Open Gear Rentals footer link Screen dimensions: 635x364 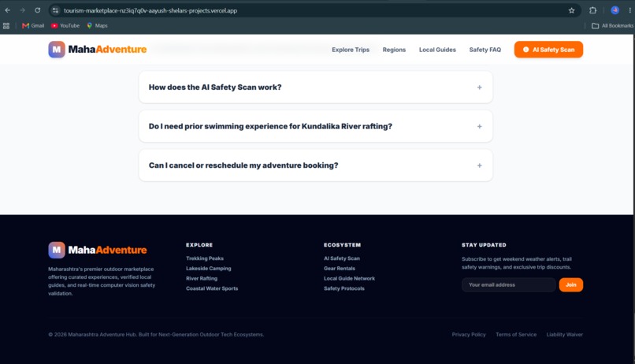[339, 269]
